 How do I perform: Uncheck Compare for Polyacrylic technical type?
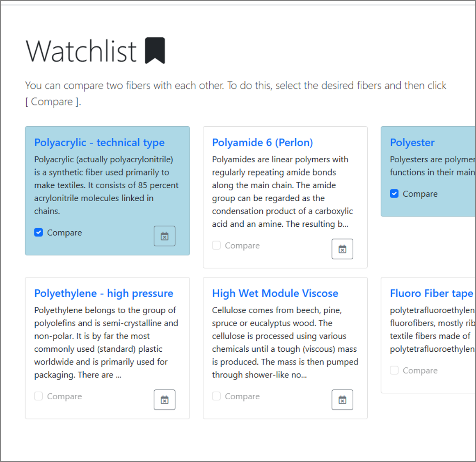tap(39, 233)
